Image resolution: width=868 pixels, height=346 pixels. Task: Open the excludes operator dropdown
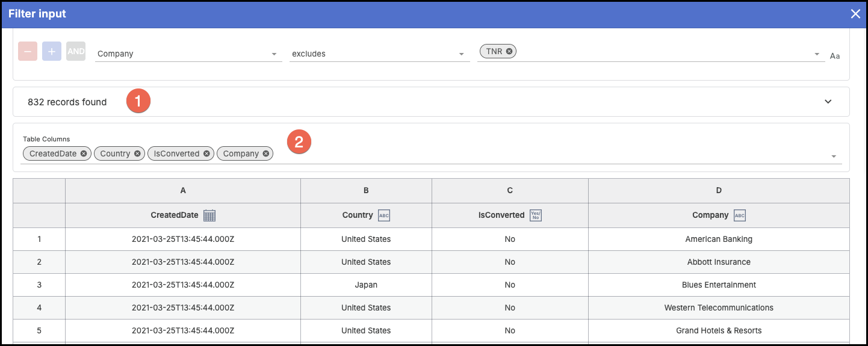click(x=379, y=54)
